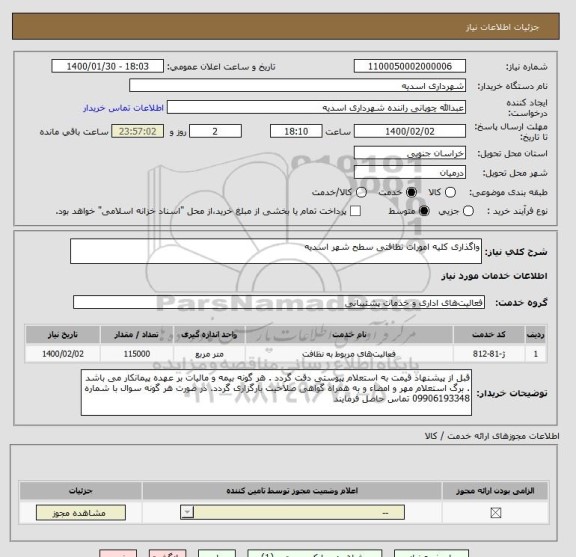Click the واحد اندازه گیری column header
The width and height of the screenshot is (576, 557).
(x=209, y=334)
